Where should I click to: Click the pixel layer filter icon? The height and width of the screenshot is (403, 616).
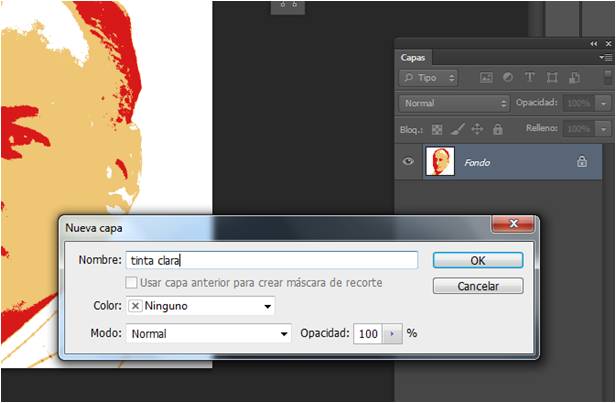(487, 77)
